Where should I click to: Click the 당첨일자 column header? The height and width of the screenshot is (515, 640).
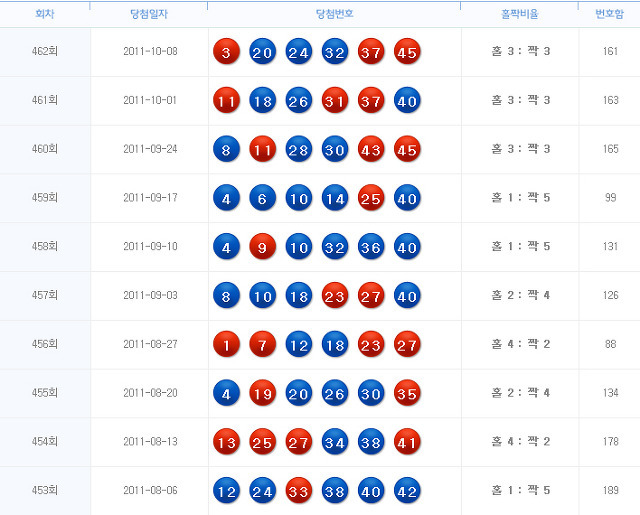(x=149, y=14)
